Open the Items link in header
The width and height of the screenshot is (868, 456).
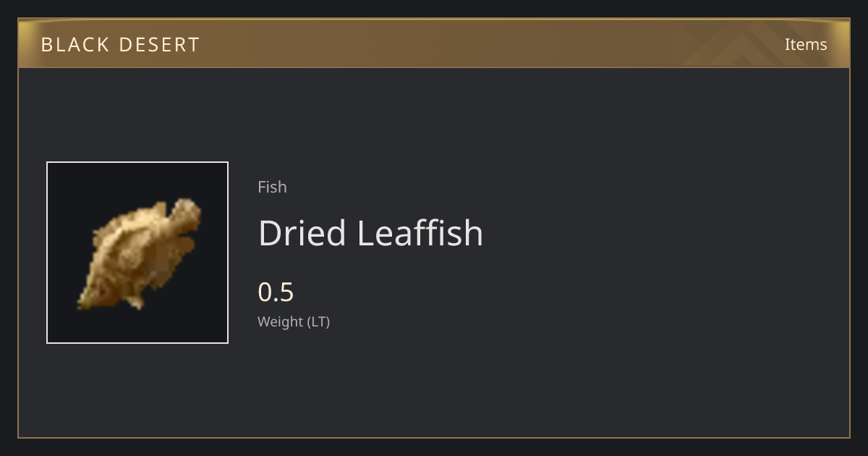pos(806,44)
